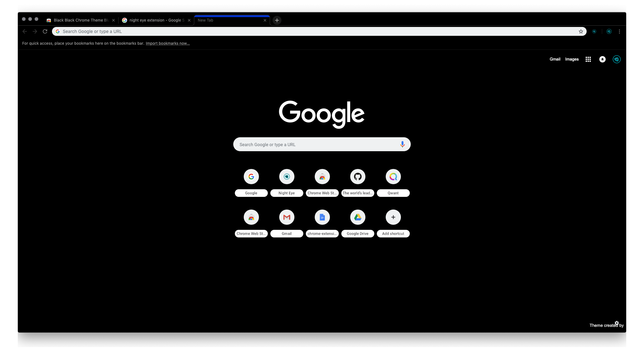Click the voice search microphone icon
Image resolution: width=644 pixels, height=356 pixels.
(402, 144)
